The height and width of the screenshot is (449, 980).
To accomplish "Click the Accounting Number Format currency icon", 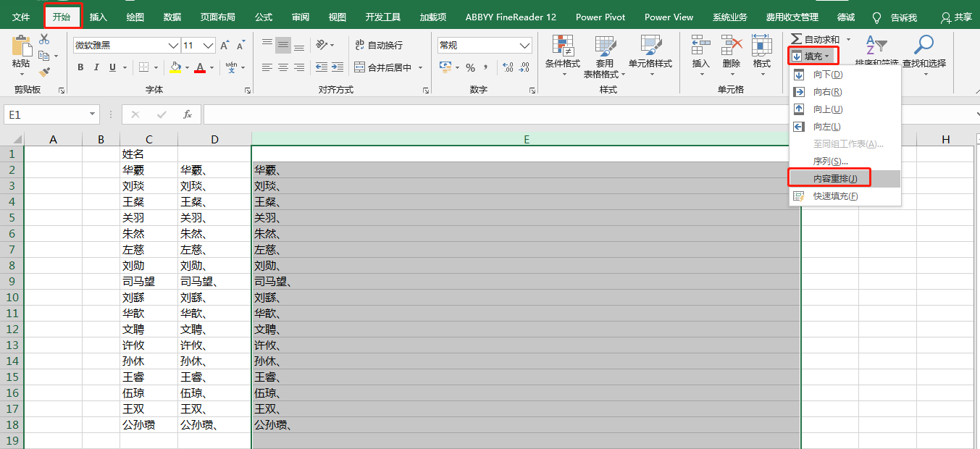I will [445, 67].
